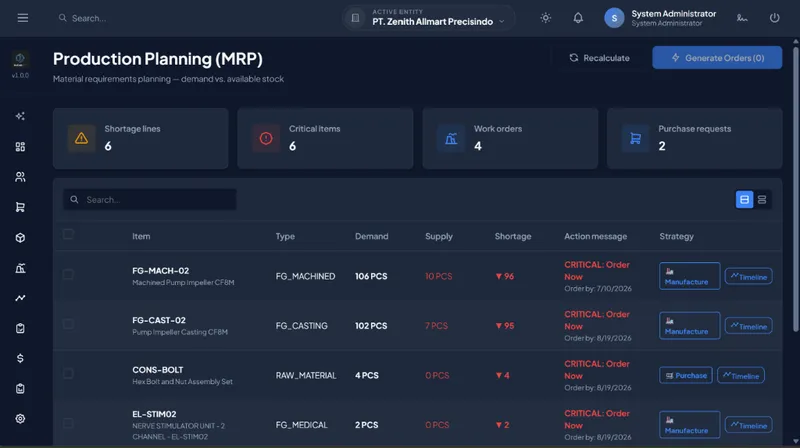Screen dimensions: 800x448
Task: Toggle the light/dark theme sun icon
Action: (x=545, y=18)
